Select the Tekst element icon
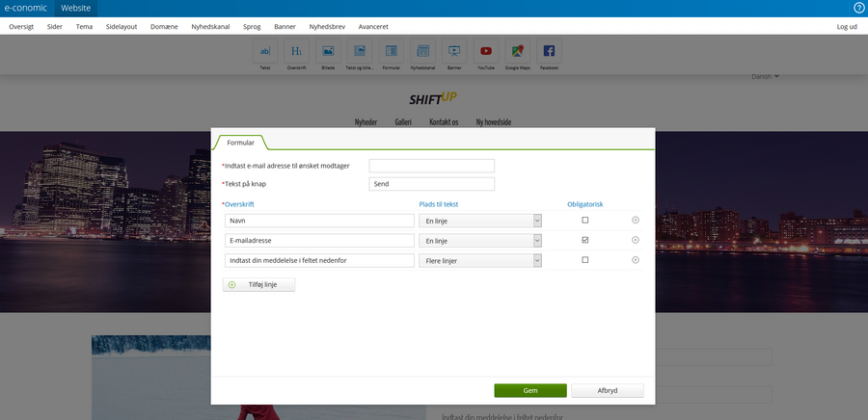 265,51
